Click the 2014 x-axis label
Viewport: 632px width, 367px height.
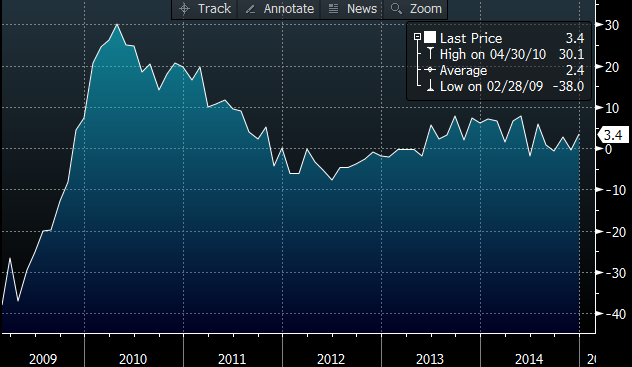(x=529, y=359)
